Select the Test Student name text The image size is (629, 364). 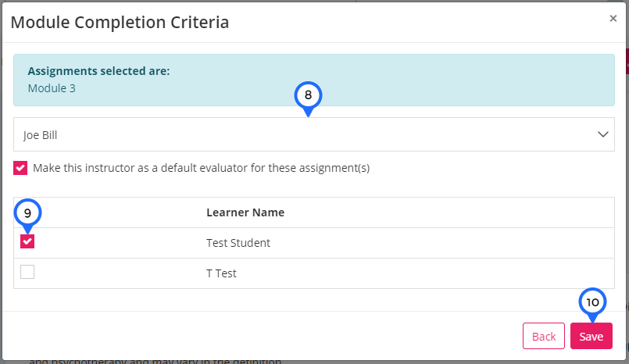click(238, 242)
